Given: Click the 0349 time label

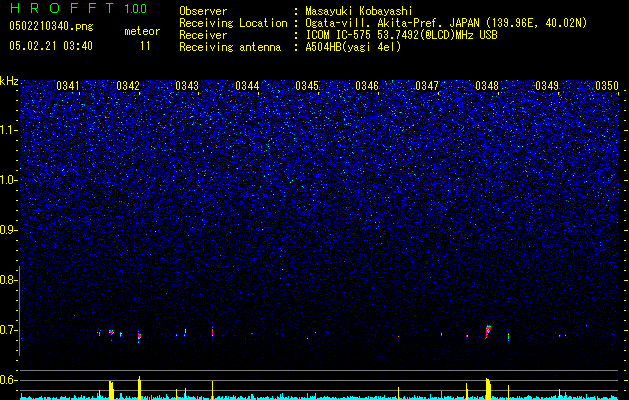Looking at the screenshot, I should click(x=547, y=86).
